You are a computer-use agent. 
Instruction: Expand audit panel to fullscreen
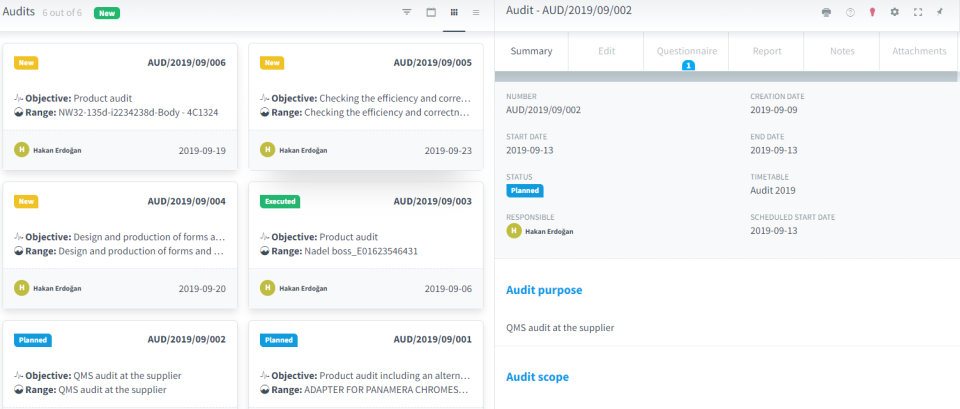coord(918,12)
